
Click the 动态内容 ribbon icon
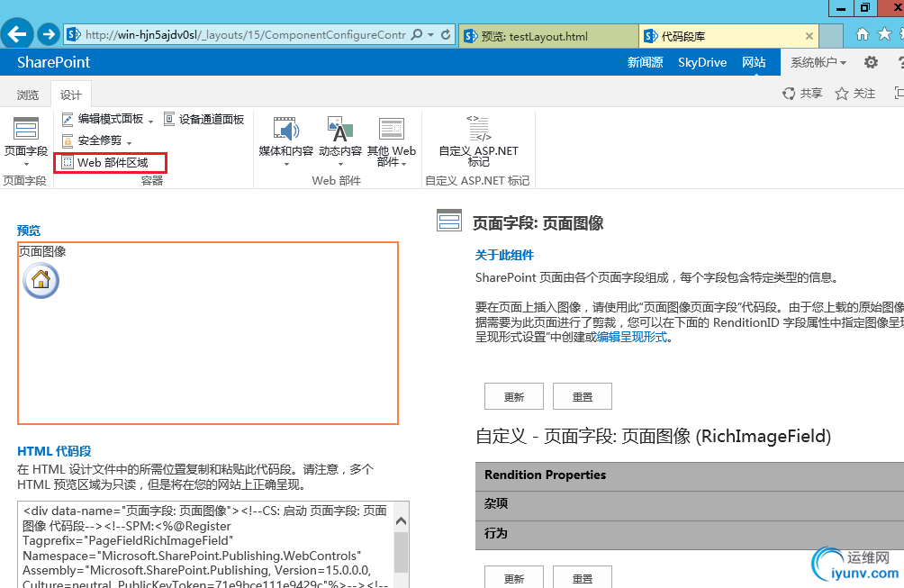340,129
